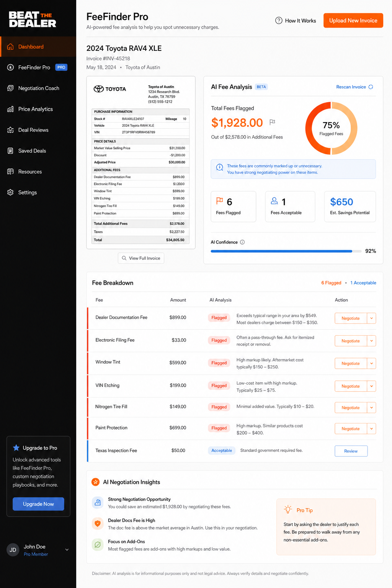
Task: Open dropdown beside Paint Protection Negotiate
Action: (x=371, y=429)
